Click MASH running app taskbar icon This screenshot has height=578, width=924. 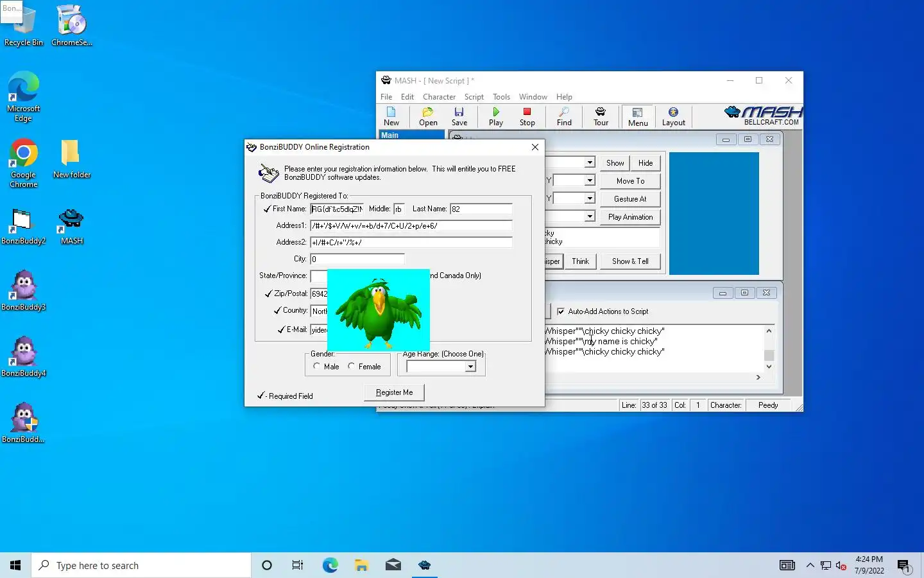pyautogui.click(x=424, y=565)
